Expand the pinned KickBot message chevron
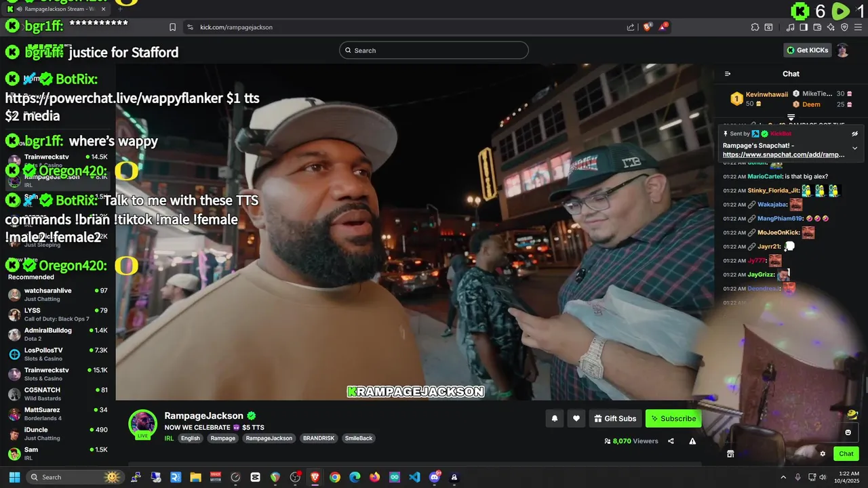The width and height of the screenshot is (868, 488). (854, 148)
